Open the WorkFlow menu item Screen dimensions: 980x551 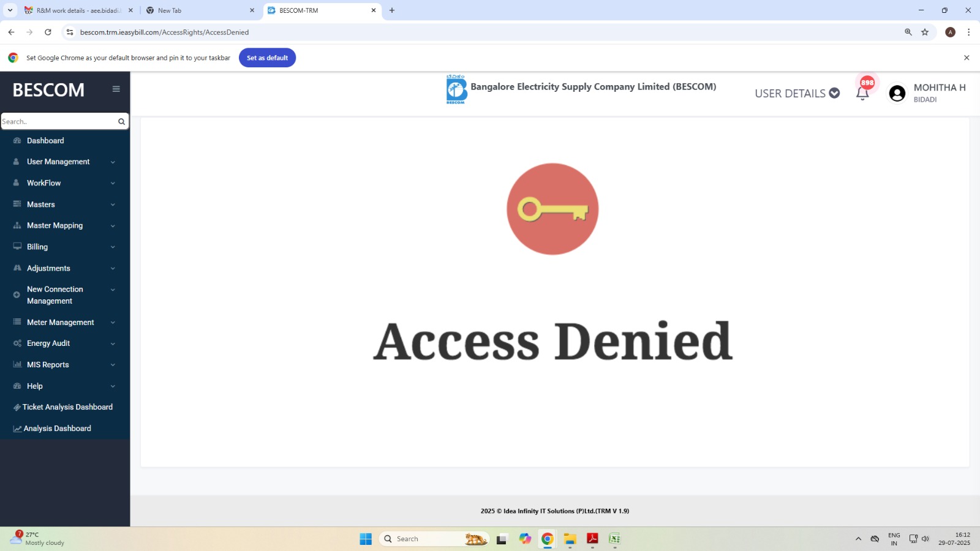coord(44,183)
